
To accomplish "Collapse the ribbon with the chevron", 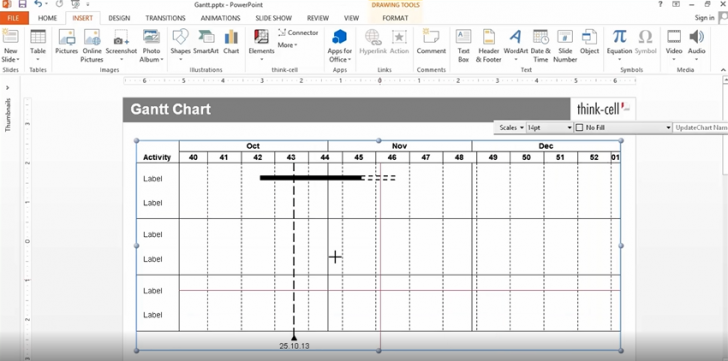I will pos(723,70).
